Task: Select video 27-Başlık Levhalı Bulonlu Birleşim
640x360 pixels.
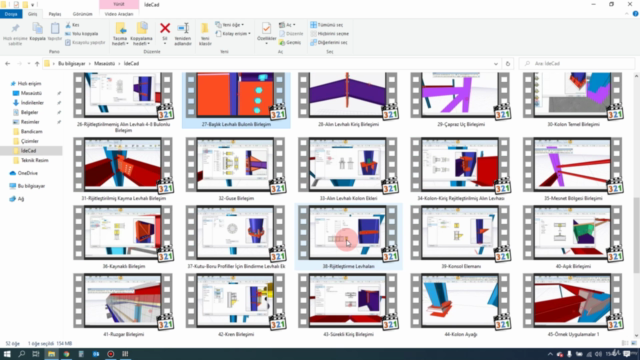Action: [236, 100]
